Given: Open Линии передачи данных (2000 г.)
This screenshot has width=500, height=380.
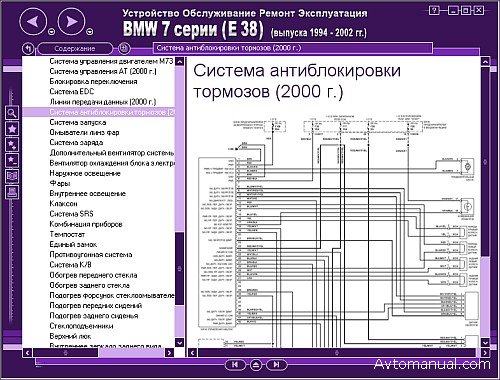Looking at the screenshot, I should (x=103, y=102).
